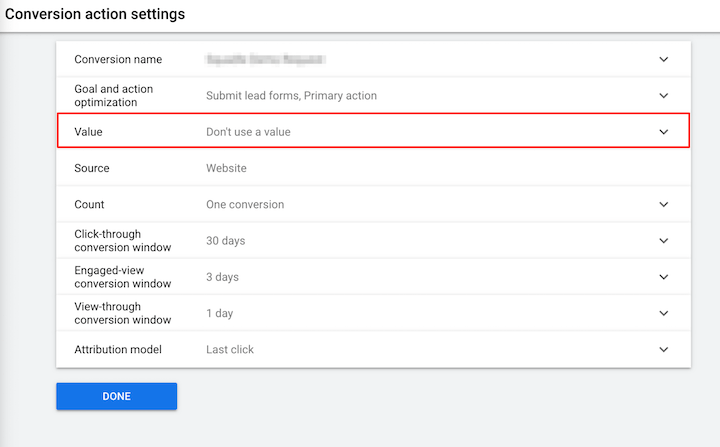This screenshot has height=447, width=720.
Task: Click the "30 days" window value
Action: [x=225, y=241]
